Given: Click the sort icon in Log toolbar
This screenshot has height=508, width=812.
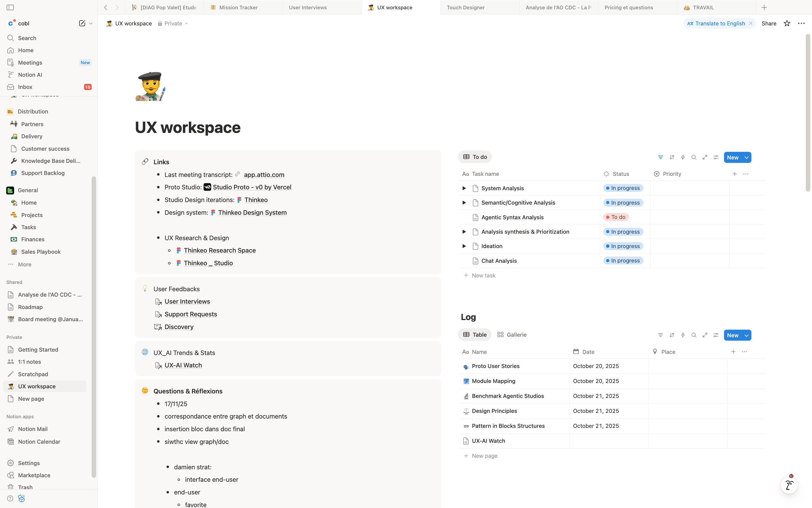Looking at the screenshot, I should [x=672, y=335].
